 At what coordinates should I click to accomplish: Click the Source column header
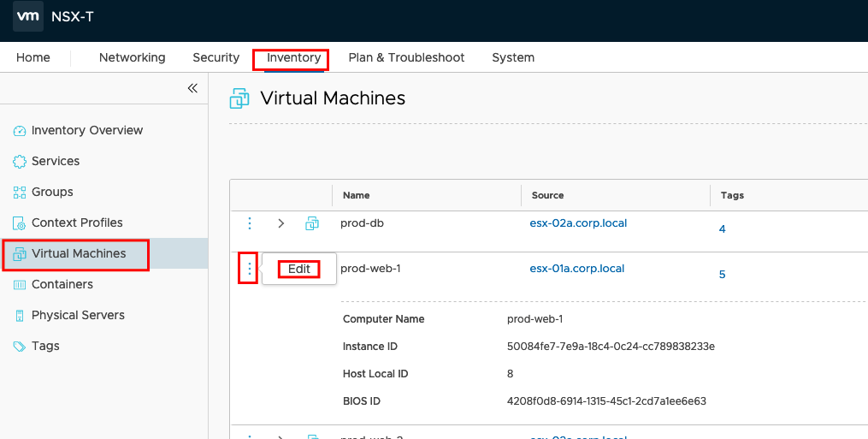(x=547, y=195)
